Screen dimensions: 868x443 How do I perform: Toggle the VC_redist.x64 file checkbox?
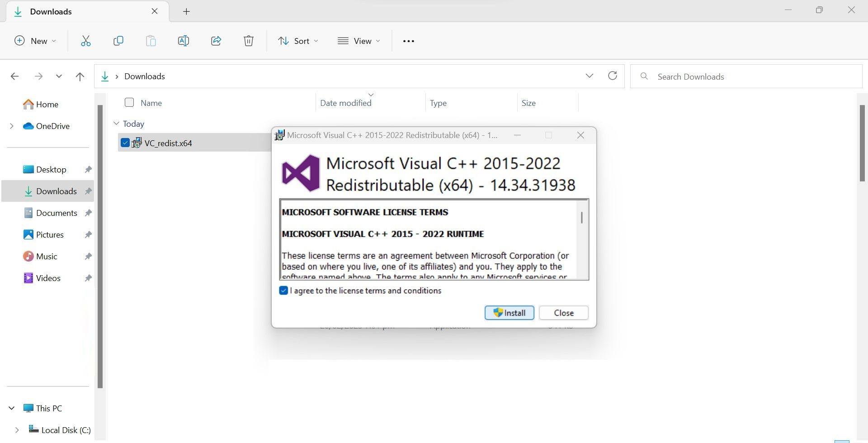125,143
